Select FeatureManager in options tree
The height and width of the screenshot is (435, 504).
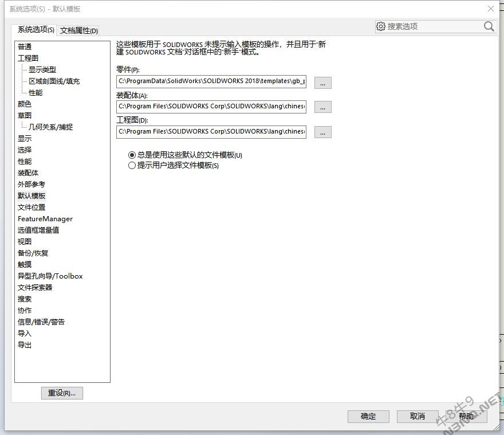pos(45,219)
